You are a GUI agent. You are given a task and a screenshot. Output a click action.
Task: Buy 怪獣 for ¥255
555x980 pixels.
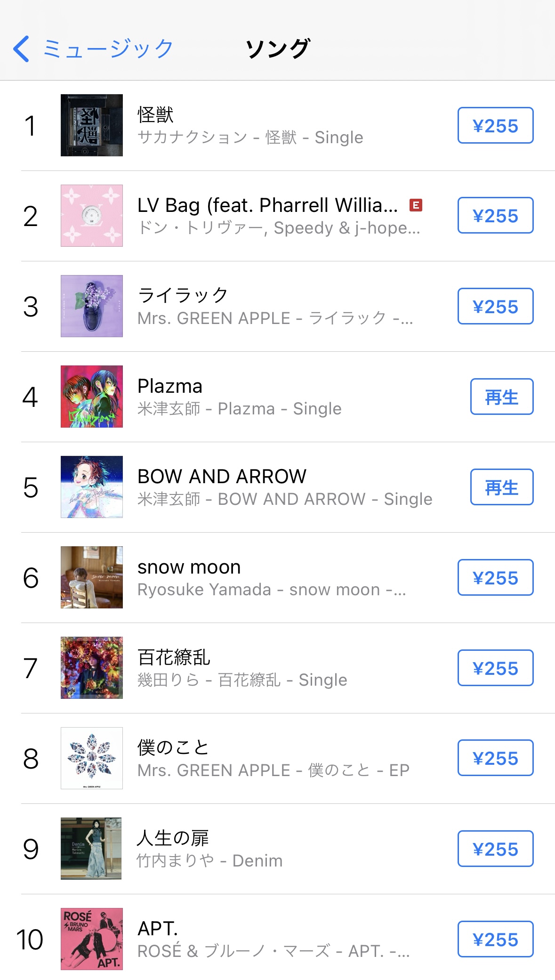(x=495, y=126)
